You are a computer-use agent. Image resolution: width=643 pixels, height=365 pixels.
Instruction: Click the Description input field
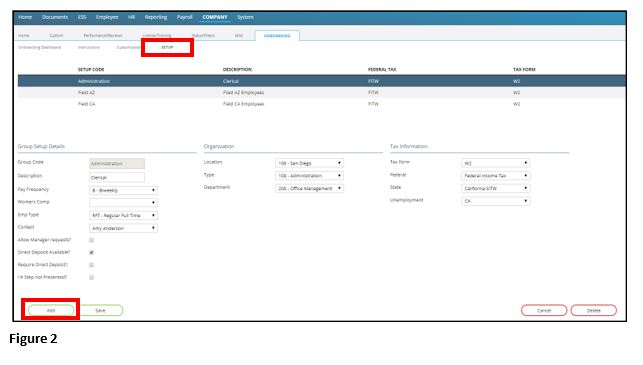pyautogui.click(x=117, y=178)
